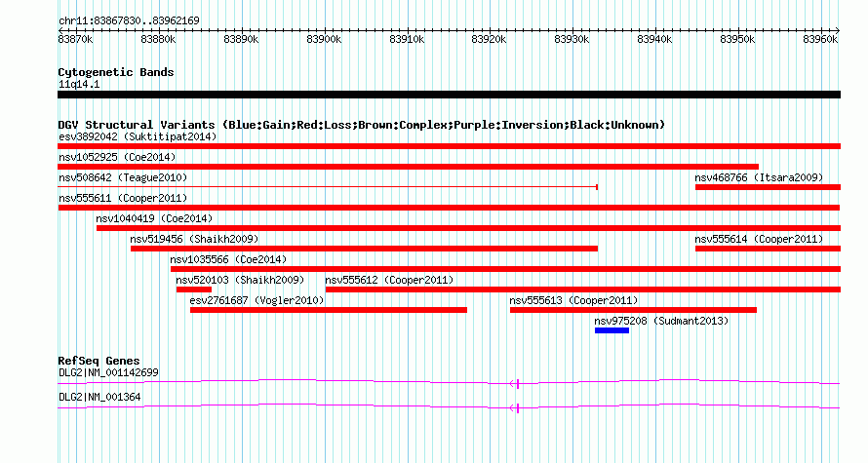Select the nsv468766 red bar

click(x=768, y=187)
